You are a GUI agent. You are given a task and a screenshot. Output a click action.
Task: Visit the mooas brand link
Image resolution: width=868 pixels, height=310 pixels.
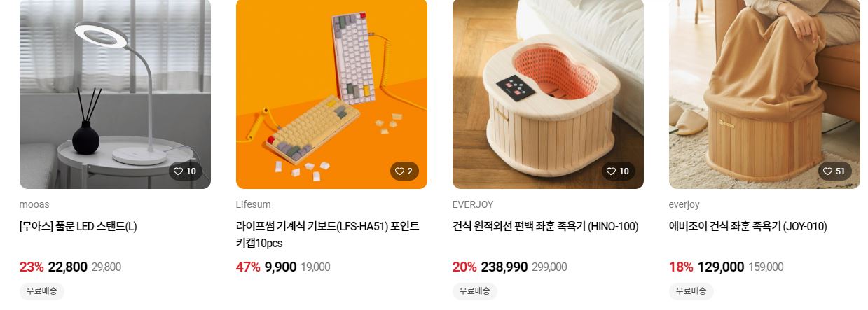pyautogui.click(x=34, y=204)
